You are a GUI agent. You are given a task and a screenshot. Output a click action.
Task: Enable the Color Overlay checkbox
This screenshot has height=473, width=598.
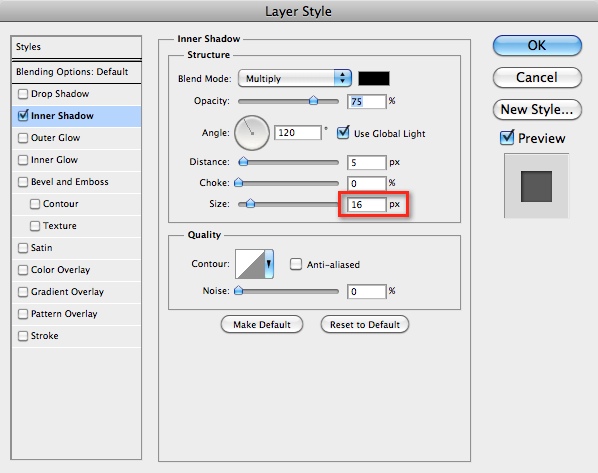(x=23, y=270)
